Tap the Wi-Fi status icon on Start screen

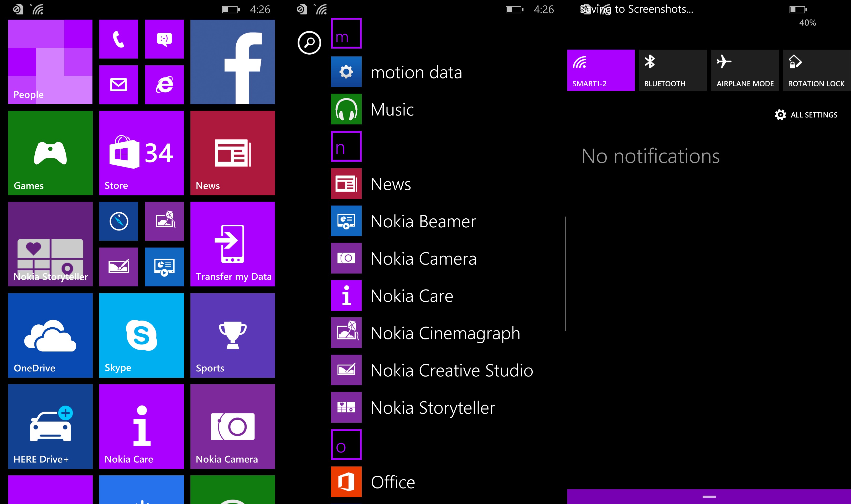tap(37, 9)
